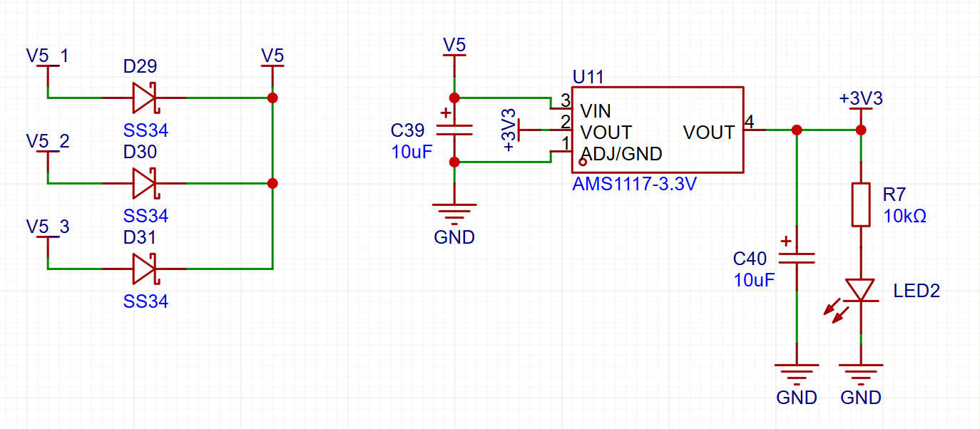This screenshot has height=429, width=980.
Task: Click pin number 4 of U11
Action: (750, 122)
